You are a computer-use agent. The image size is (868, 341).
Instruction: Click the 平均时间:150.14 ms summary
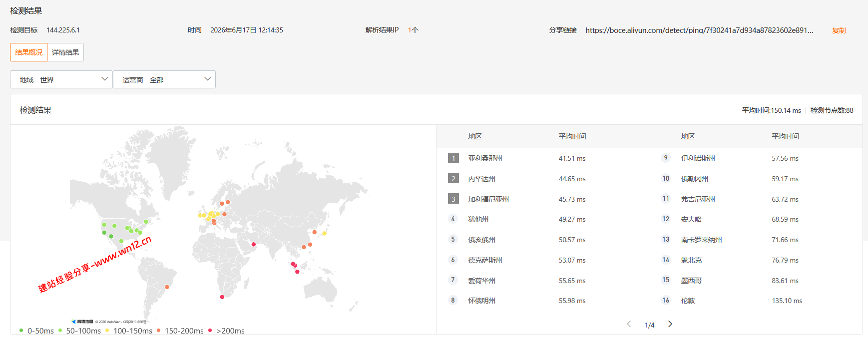(772, 110)
